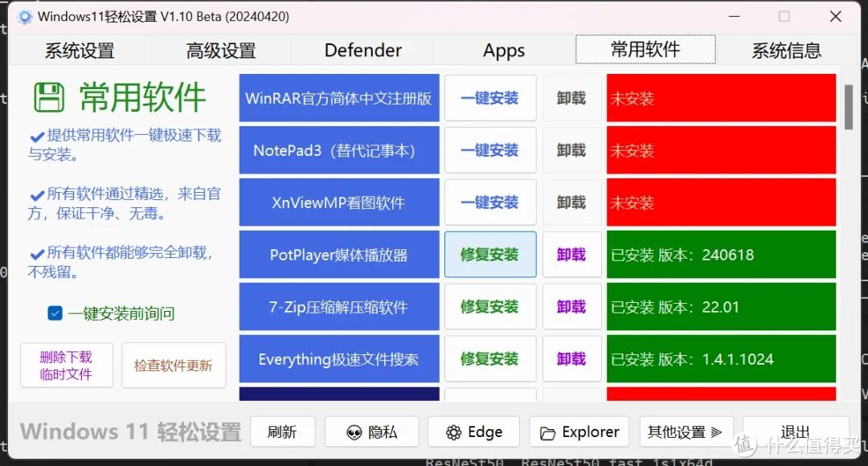
Task: Click the 已安装 版本：1.4.1.1024 status
Action: (721, 358)
